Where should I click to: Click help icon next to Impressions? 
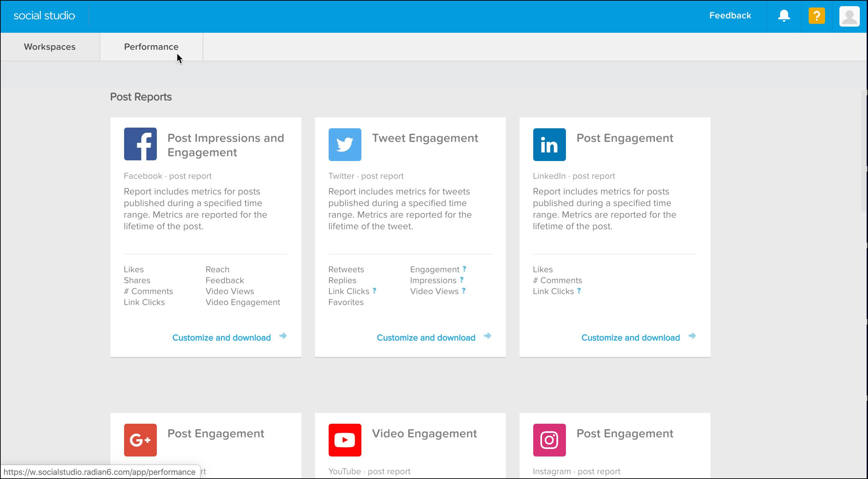[462, 280]
